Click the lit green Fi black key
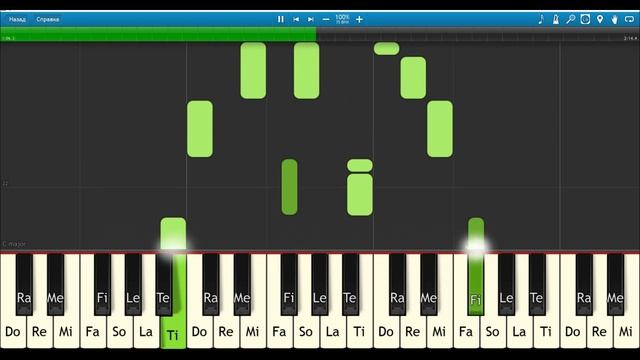The image size is (640, 360). [476, 284]
